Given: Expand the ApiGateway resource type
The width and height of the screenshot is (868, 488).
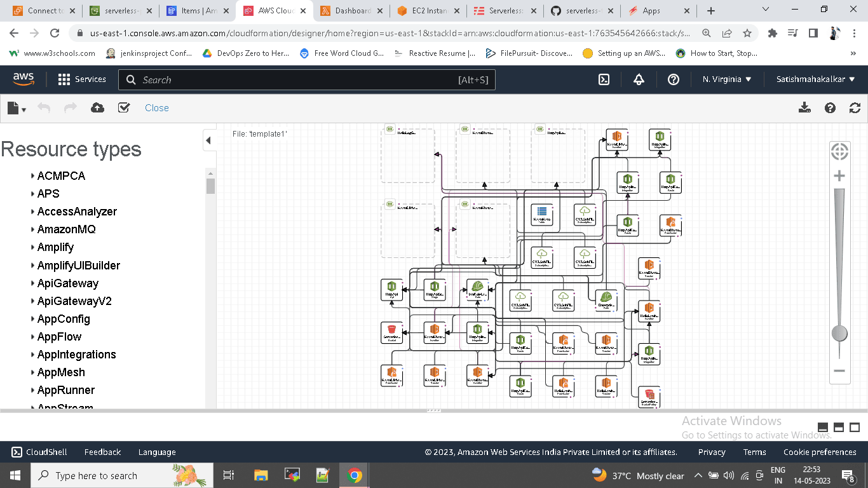Looking at the screenshot, I should [x=67, y=283].
